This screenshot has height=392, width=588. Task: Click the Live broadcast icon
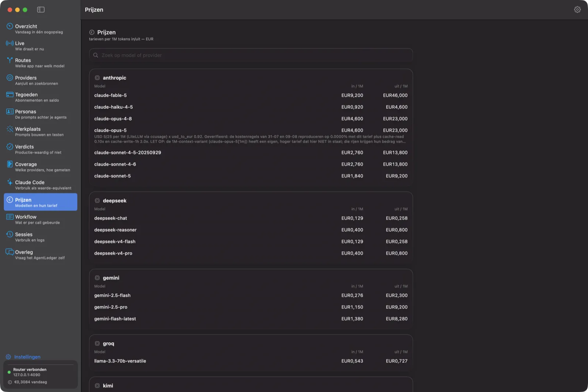10,43
